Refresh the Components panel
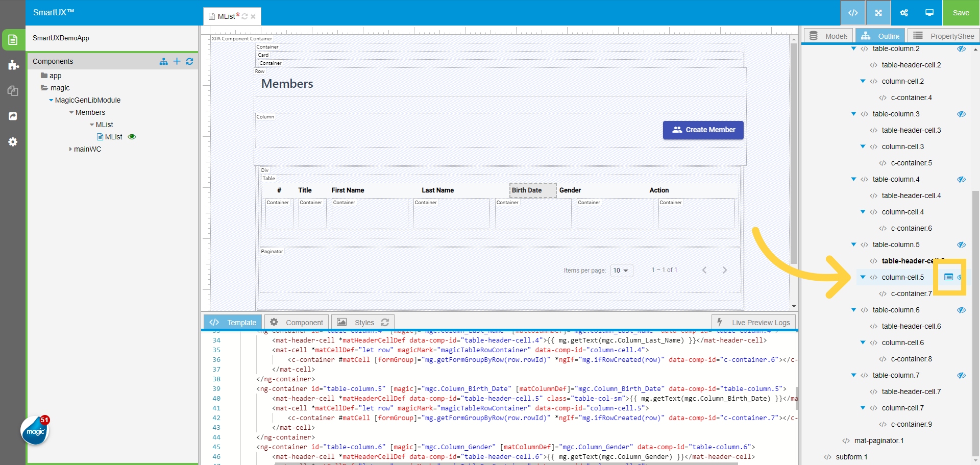Screen dimensions: 980x465 coord(189,61)
